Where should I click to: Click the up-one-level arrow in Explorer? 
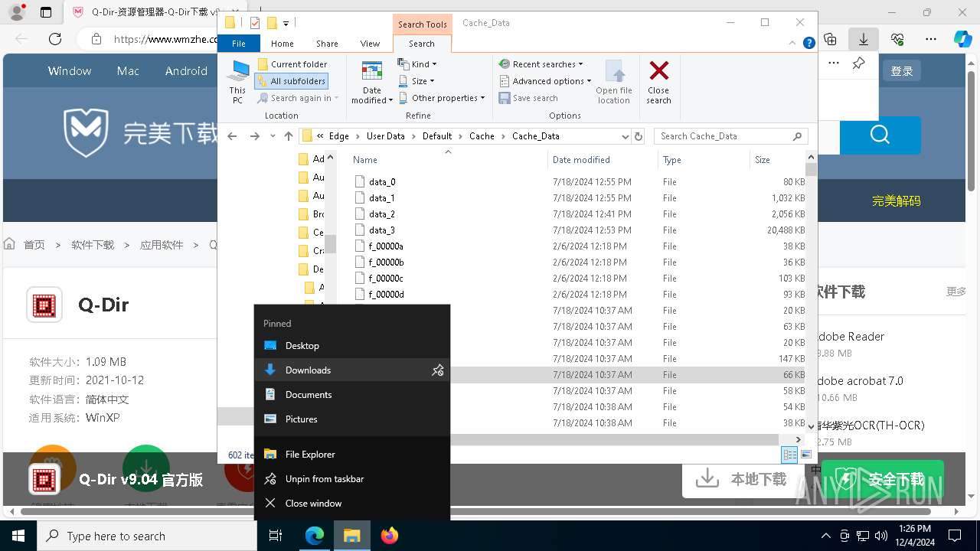[x=289, y=136]
